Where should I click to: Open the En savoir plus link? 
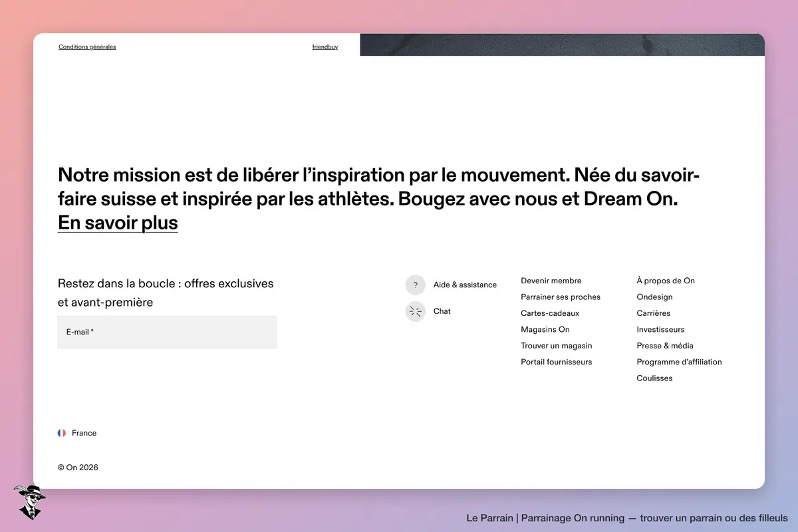(x=118, y=223)
